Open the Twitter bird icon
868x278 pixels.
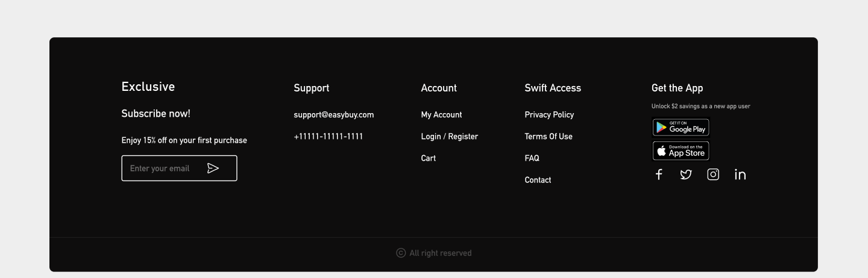pyautogui.click(x=686, y=175)
